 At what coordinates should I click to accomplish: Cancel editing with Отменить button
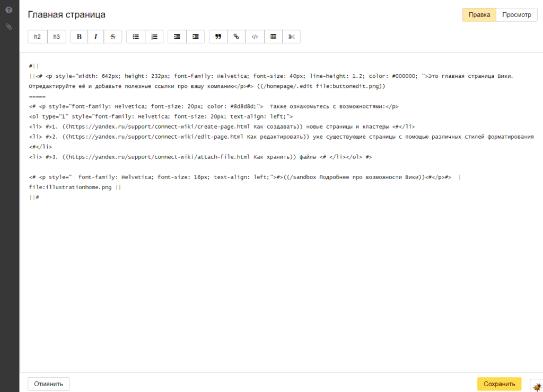point(49,384)
